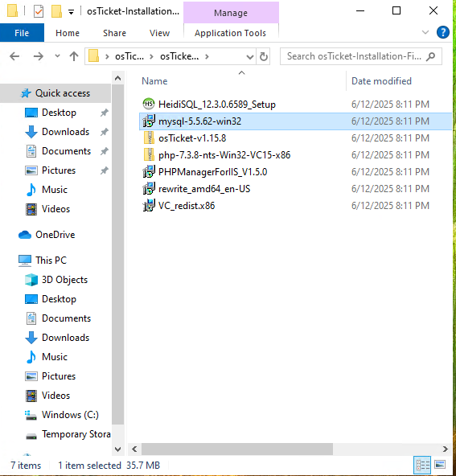
Task: Open Desktop under This PC
Action: (59, 299)
